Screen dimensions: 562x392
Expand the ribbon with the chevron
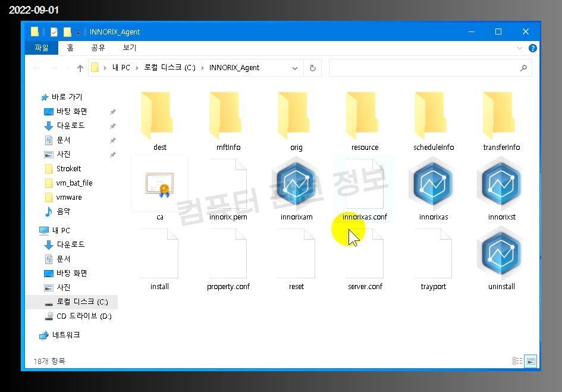click(520, 48)
